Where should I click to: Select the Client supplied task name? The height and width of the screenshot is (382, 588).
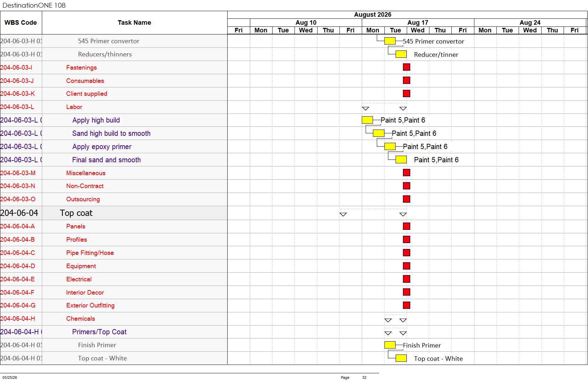[87, 94]
